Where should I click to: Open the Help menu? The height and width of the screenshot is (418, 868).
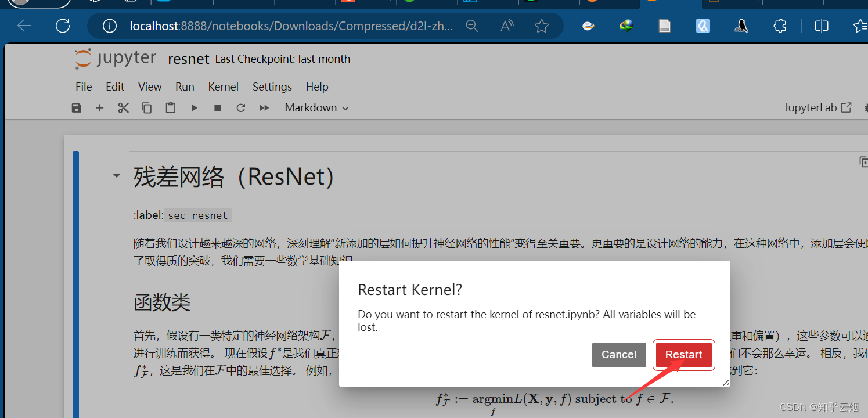point(317,87)
